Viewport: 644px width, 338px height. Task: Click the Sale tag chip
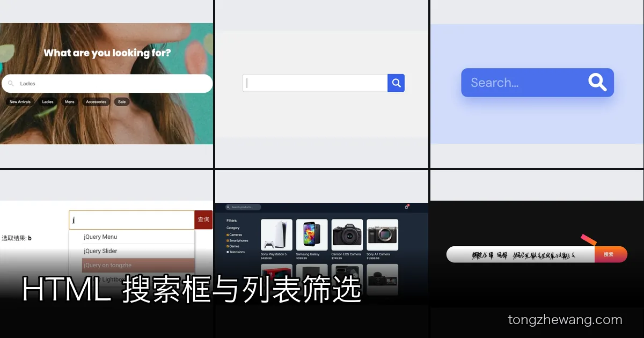[122, 102]
